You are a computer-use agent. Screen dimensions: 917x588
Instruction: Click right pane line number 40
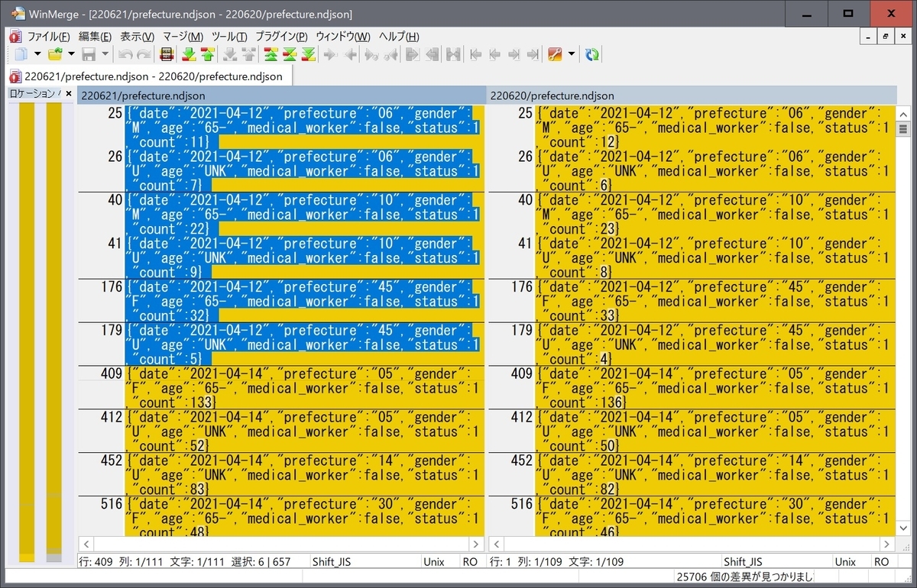[525, 200]
